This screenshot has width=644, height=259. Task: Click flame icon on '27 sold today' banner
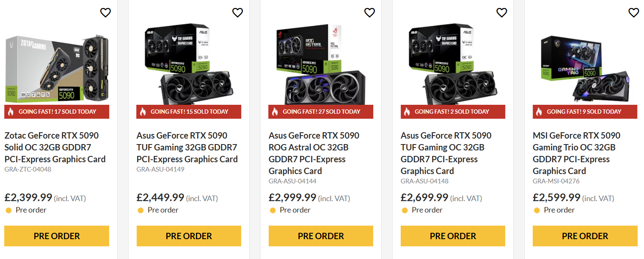point(275,112)
